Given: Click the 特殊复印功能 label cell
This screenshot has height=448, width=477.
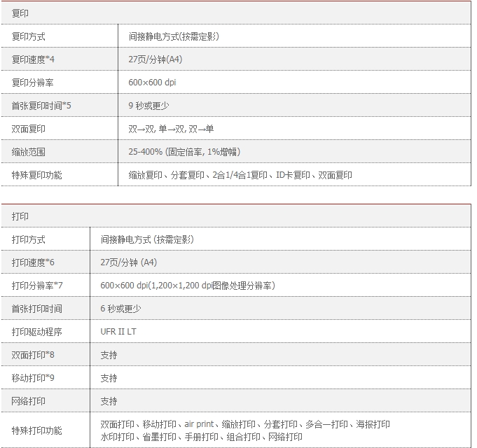Looking at the screenshot, I should coord(37,175).
